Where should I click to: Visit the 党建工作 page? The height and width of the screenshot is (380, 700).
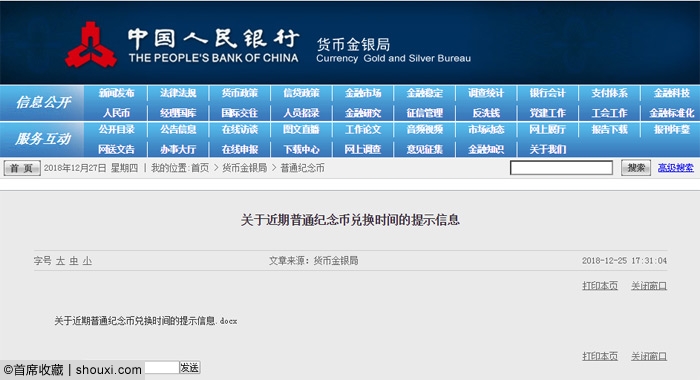[547, 113]
